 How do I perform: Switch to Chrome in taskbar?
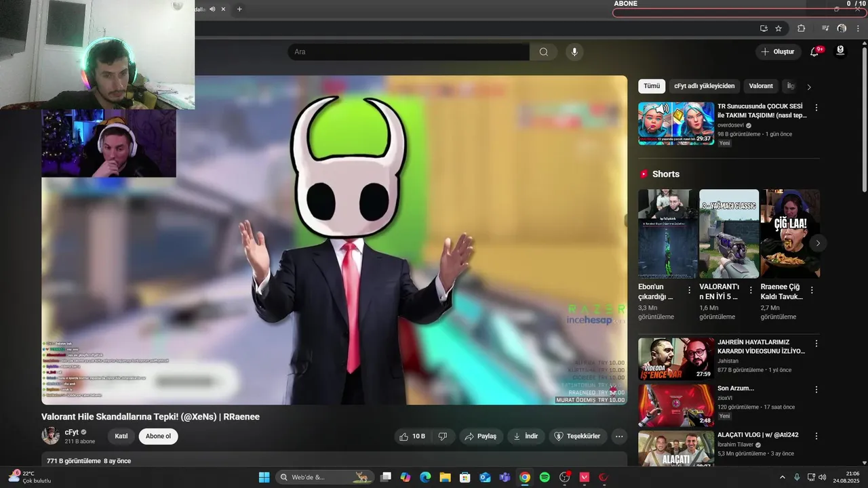point(525,477)
